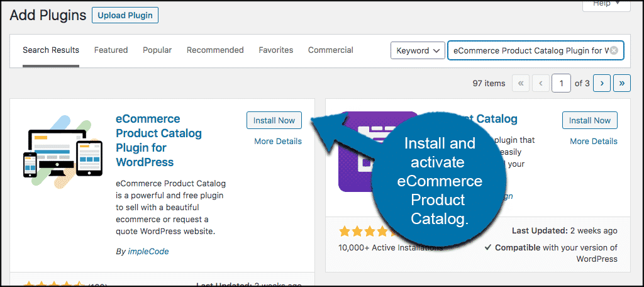This screenshot has height=287, width=644.
Task: Clear the search field with the X icon
Action: click(614, 50)
